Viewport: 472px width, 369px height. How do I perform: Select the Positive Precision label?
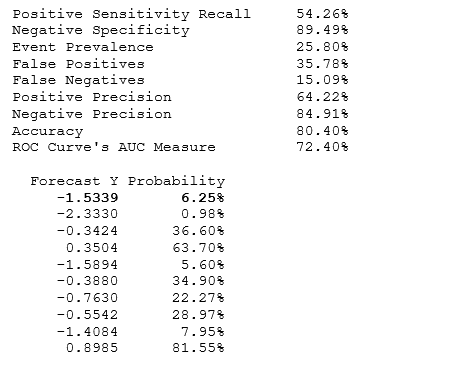coord(92,97)
